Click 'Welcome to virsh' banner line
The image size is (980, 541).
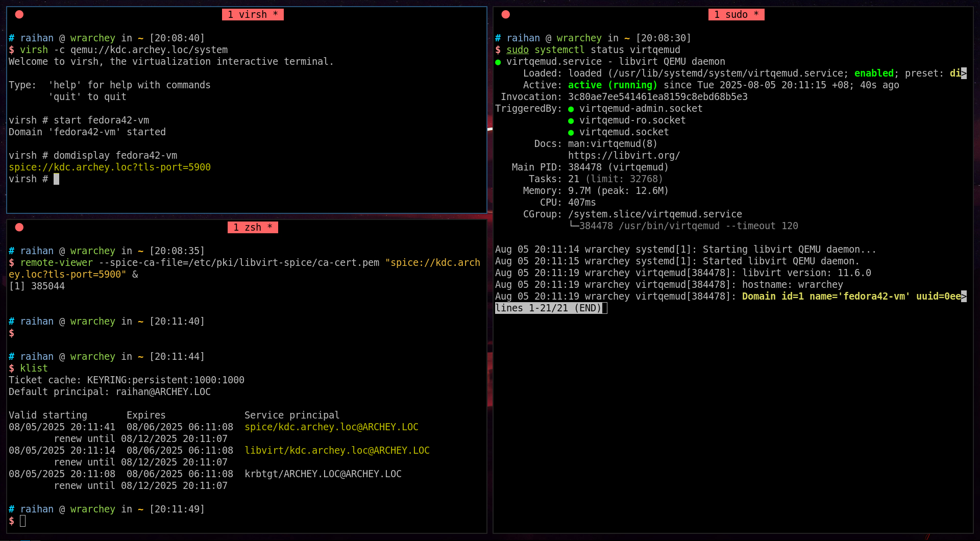point(171,62)
